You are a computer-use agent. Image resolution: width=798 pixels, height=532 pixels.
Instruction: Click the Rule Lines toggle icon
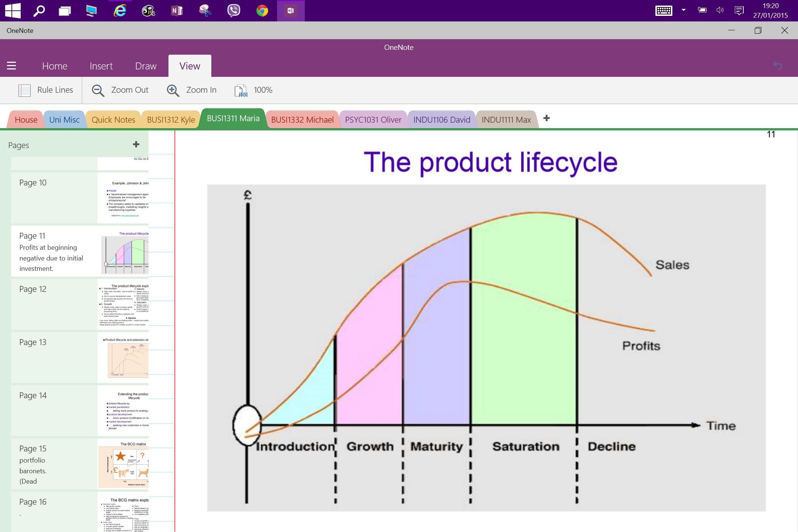[25, 90]
